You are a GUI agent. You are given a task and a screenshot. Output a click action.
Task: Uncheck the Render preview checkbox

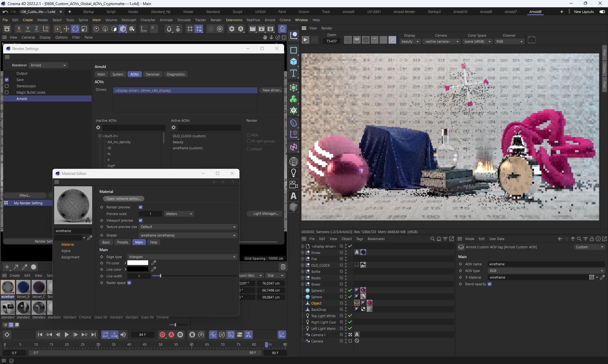(141, 207)
